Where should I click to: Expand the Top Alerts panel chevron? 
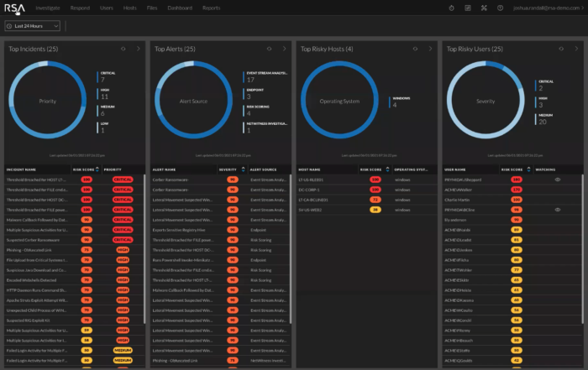[284, 49]
